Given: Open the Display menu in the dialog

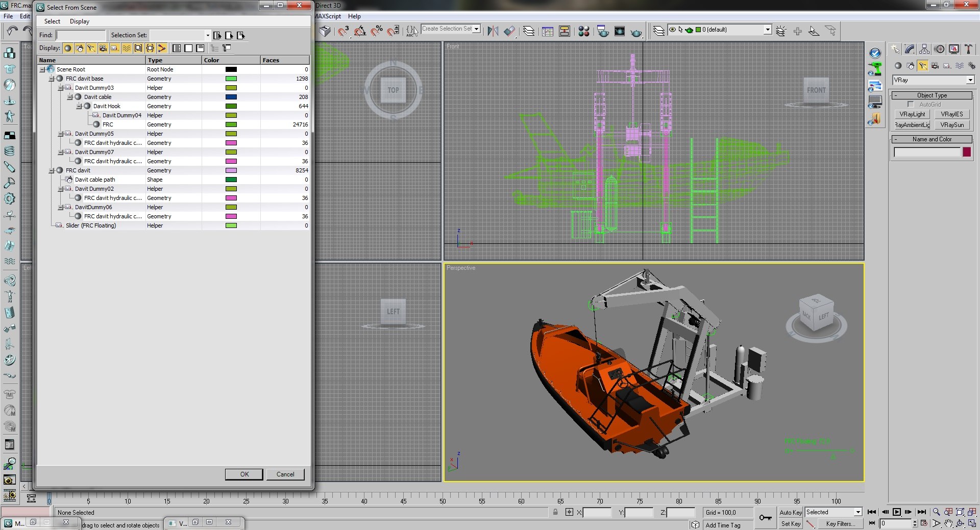Looking at the screenshot, I should pos(80,21).
